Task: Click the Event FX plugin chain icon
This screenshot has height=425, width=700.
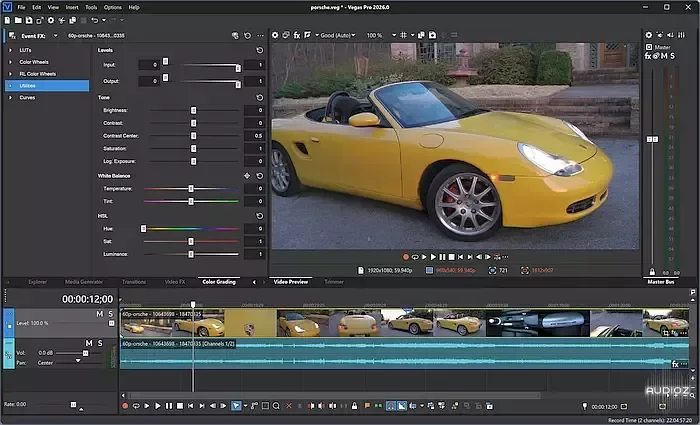Action: pyautogui.click(x=12, y=36)
